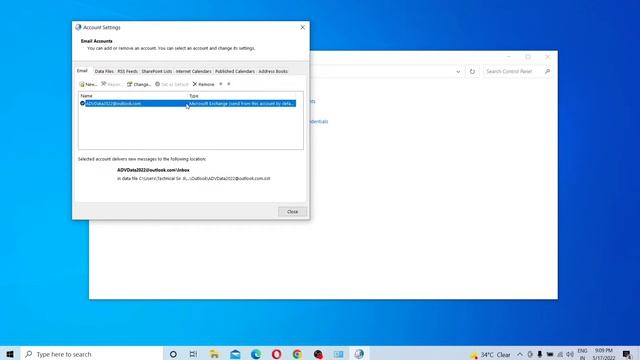Click the taskbar search box
Image resolution: width=640 pixels, height=360 pixels.
click(x=92, y=354)
